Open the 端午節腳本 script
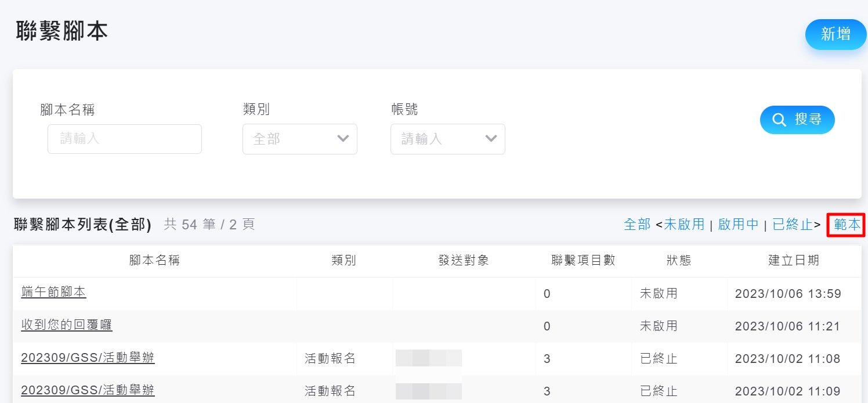This screenshot has width=868, height=403. (x=53, y=292)
